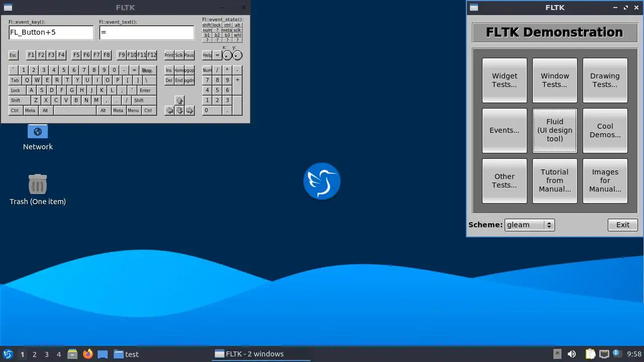Click the Menu key button
The height and width of the screenshot is (362, 644).
[x=133, y=111]
